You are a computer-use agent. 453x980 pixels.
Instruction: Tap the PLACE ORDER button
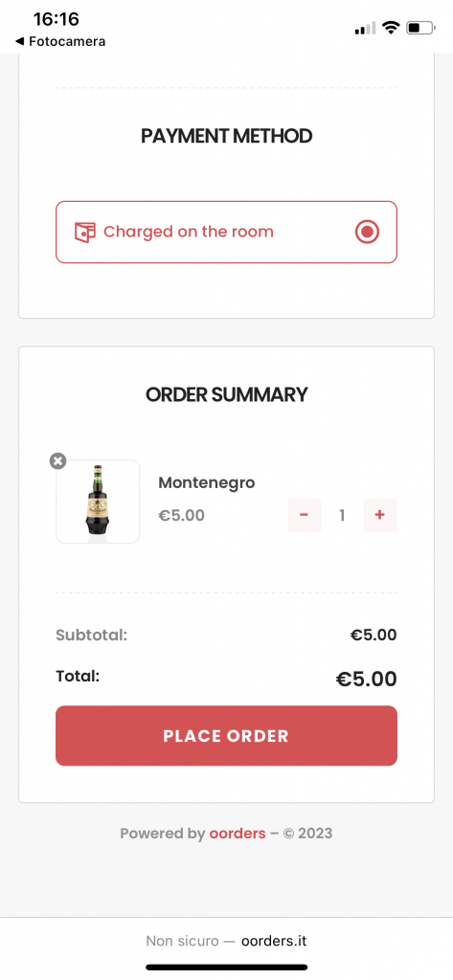click(226, 736)
